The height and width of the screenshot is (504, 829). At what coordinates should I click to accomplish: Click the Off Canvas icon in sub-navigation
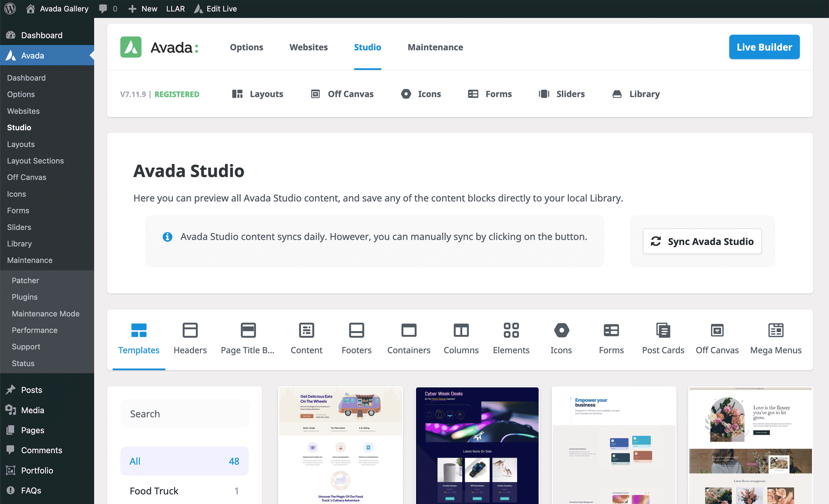coord(315,94)
